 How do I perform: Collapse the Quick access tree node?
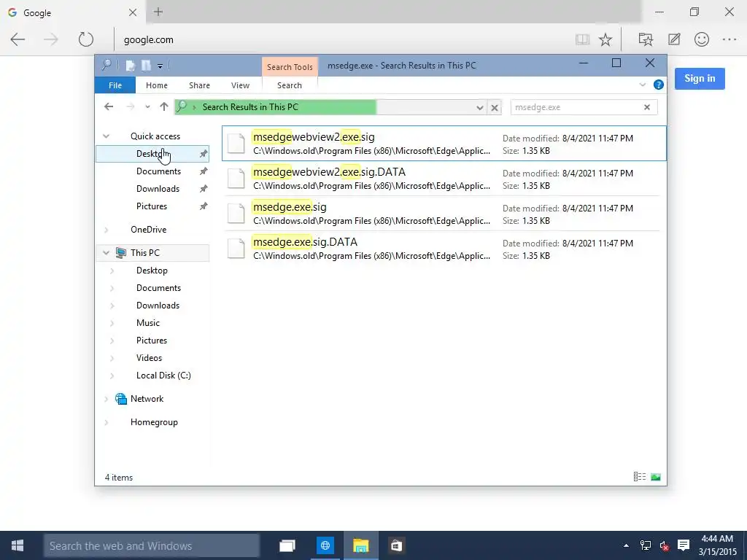(x=107, y=136)
